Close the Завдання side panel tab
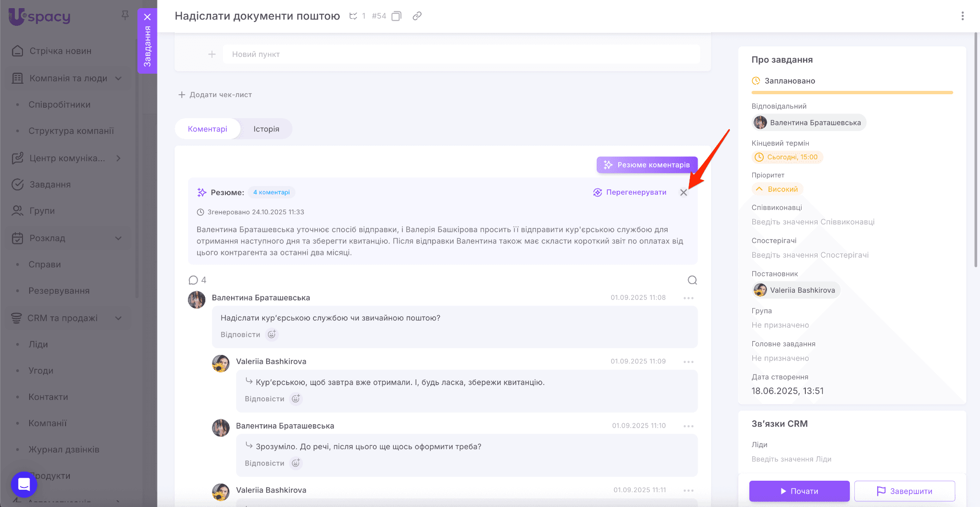This screenshot has width=980, height=507. tap(147, 17)
